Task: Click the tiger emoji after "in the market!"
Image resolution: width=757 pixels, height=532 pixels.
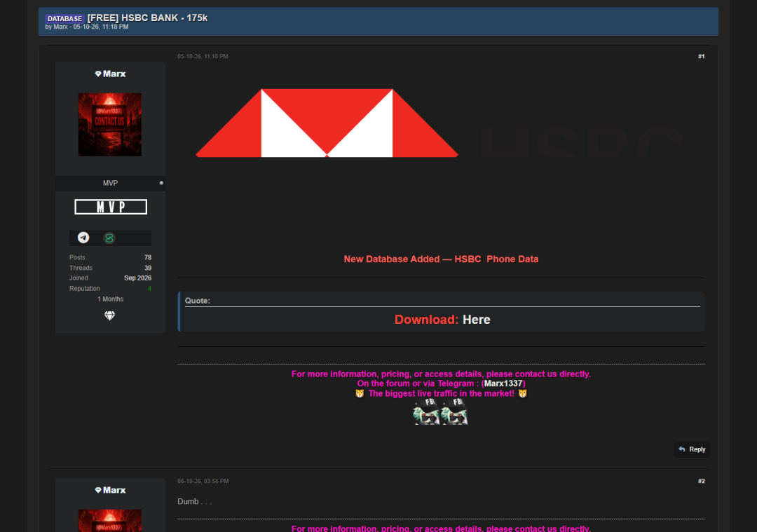Action: 522,393
